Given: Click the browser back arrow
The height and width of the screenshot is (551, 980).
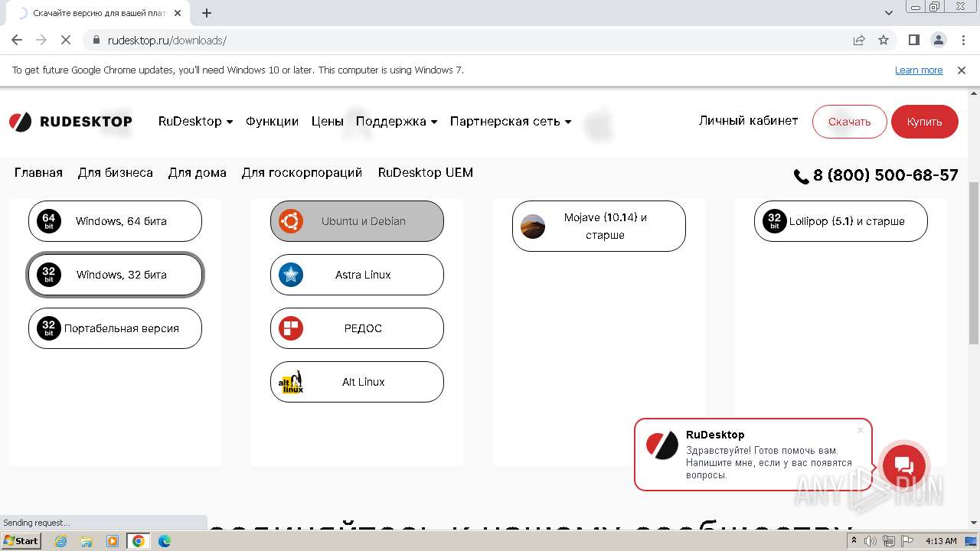Looking at the screenshot, I should (x=17, y=40).
